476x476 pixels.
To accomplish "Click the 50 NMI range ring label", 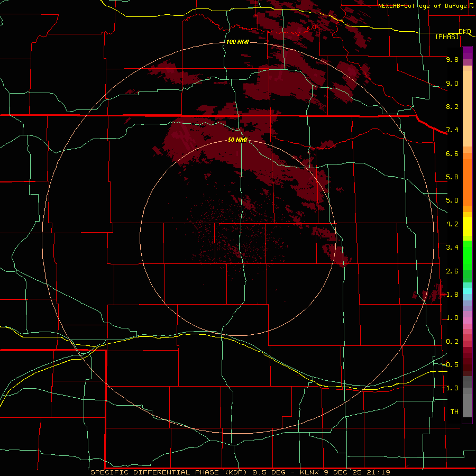I will (237, 140).
